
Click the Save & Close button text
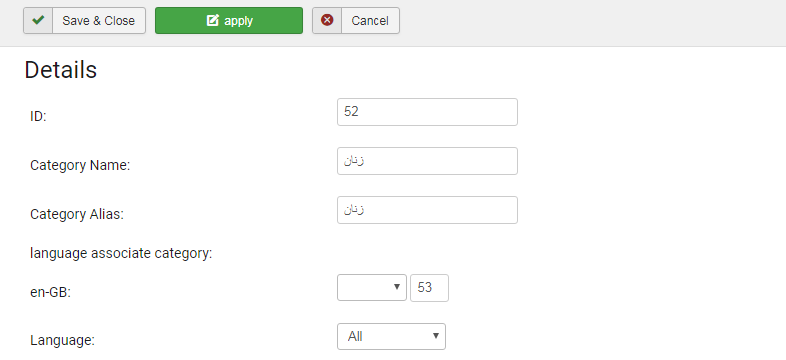(98, 21)
